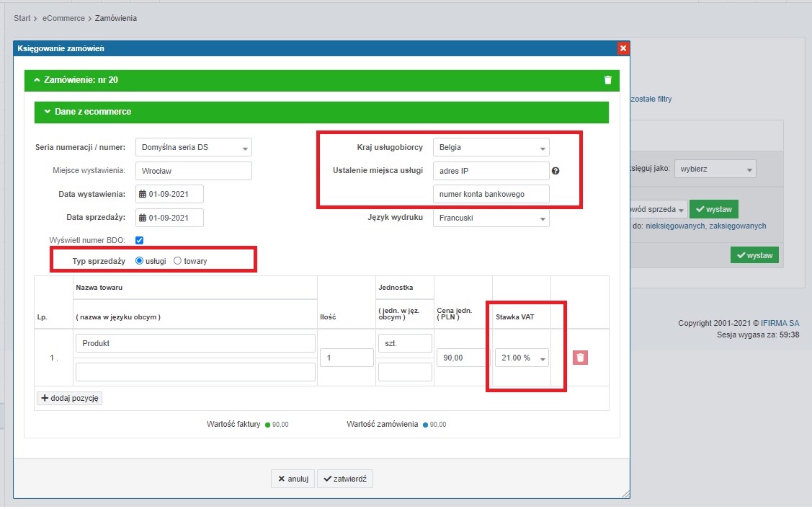Image resolution: width=812 pixels, height=509 pixels.
Task: Select the towary radio button
Action: (x=178, y=261)
